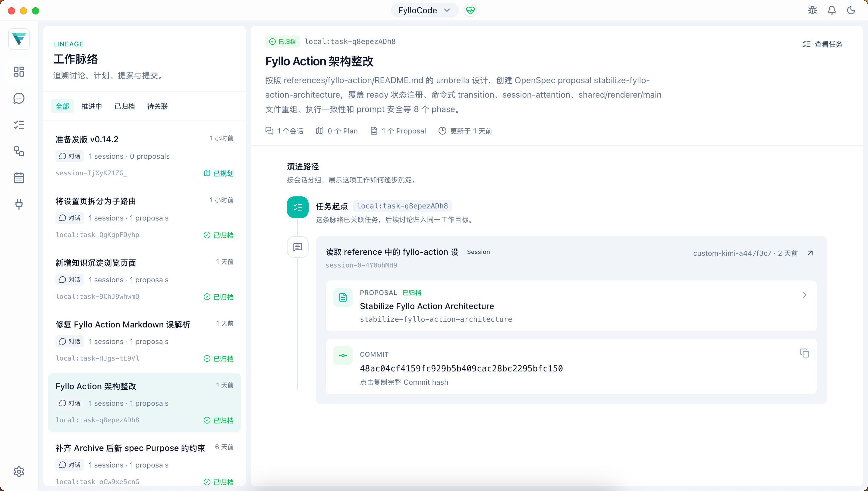Click custom-kimi-a447f3c7 model label

pos(732,253)
